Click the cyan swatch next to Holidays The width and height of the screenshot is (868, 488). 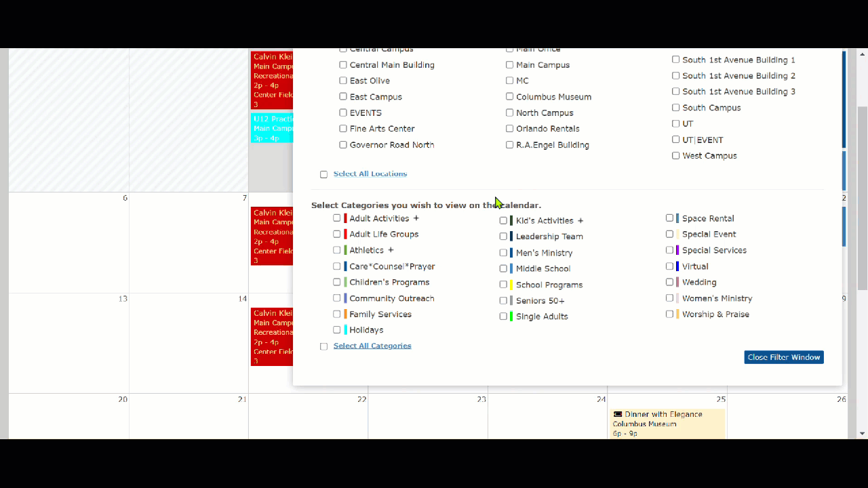346,330
